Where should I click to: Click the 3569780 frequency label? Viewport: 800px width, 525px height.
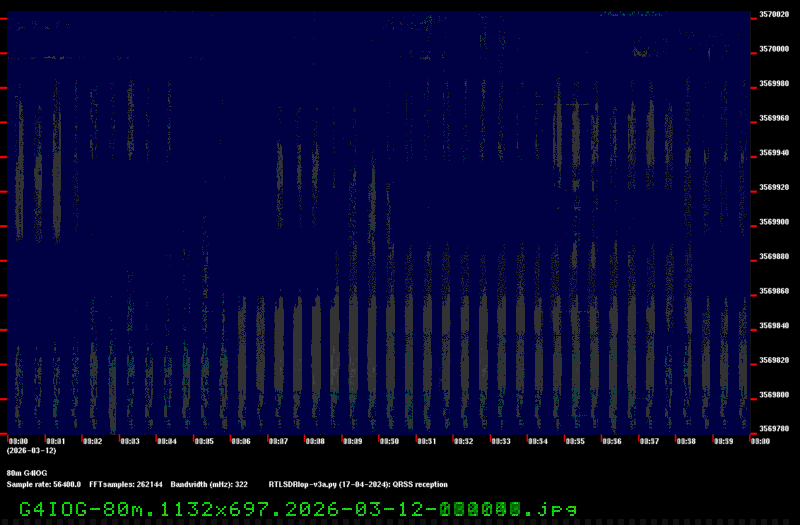click(774, 429)
